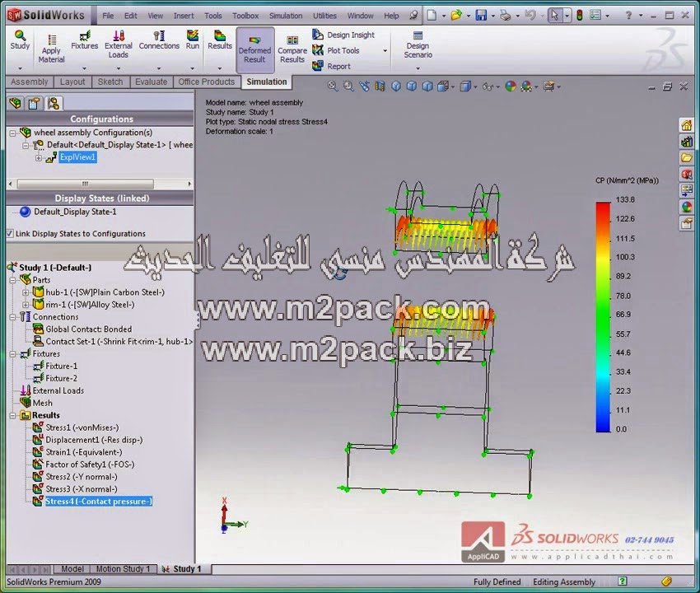This screenshot has height=593, width=700.
Task: Switch to the Evaluate tab
Action: pos(152,82)
